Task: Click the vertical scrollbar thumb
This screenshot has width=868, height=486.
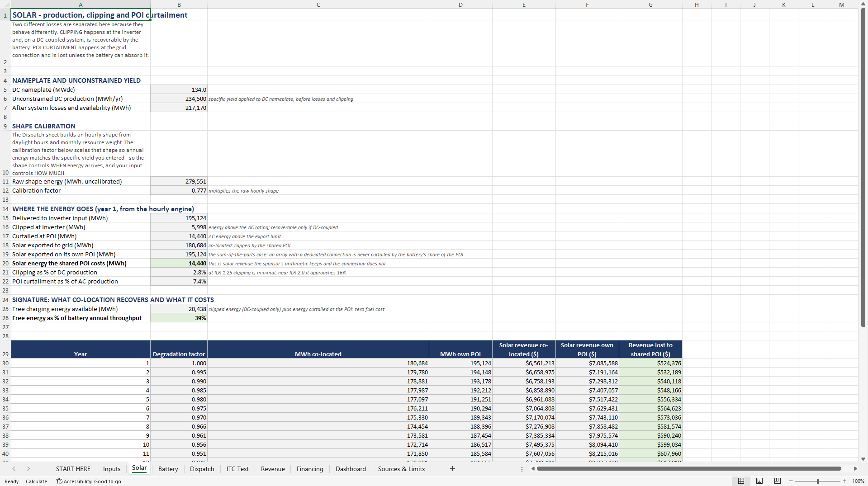Action: 863,168
